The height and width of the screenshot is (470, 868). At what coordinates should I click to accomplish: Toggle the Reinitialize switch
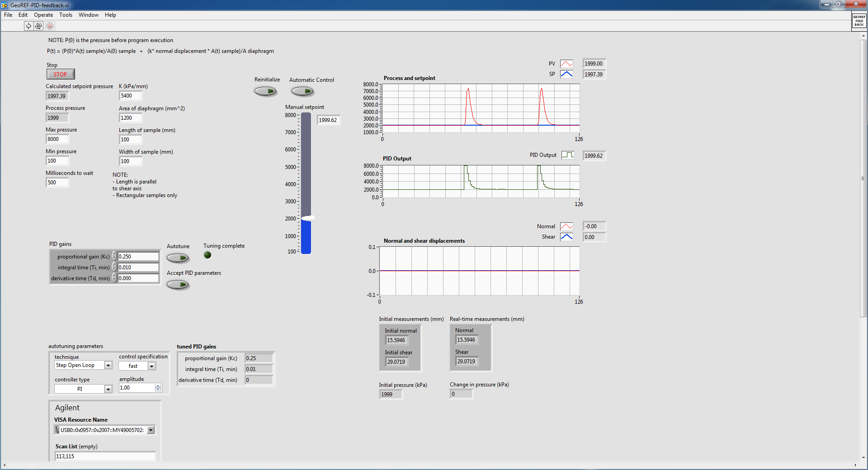click(265, 91)
